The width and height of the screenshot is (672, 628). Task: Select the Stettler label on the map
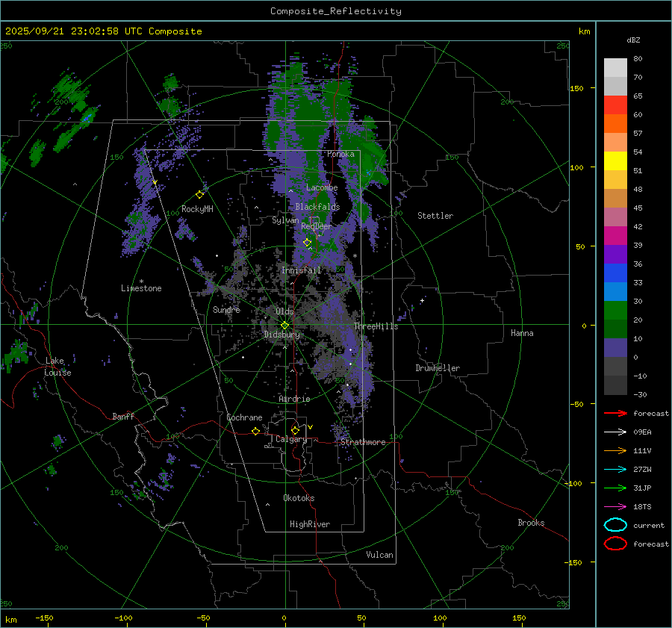pyautogui.click(x=435, y=216)
